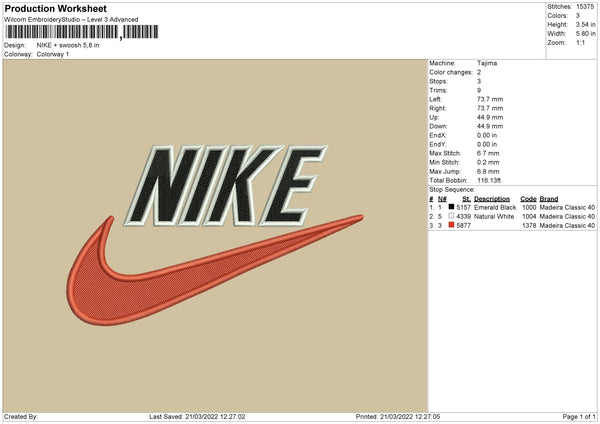
Task: Click the Total Bobbin value
Action: [x=489, y=181]
